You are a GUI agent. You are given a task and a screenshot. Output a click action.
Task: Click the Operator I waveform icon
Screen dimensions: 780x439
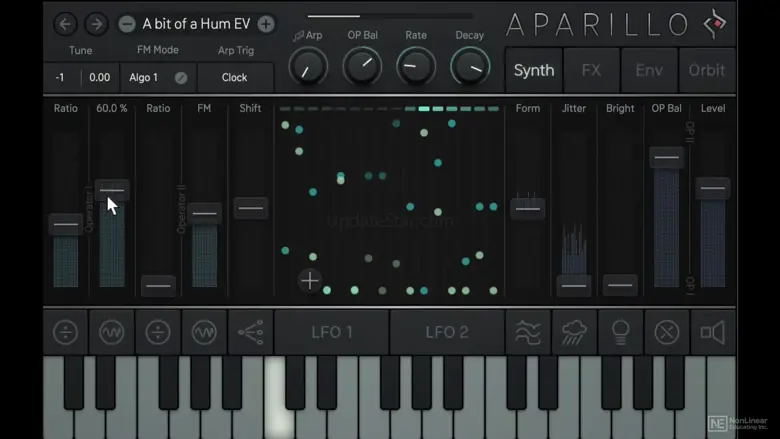coord(111,332)
